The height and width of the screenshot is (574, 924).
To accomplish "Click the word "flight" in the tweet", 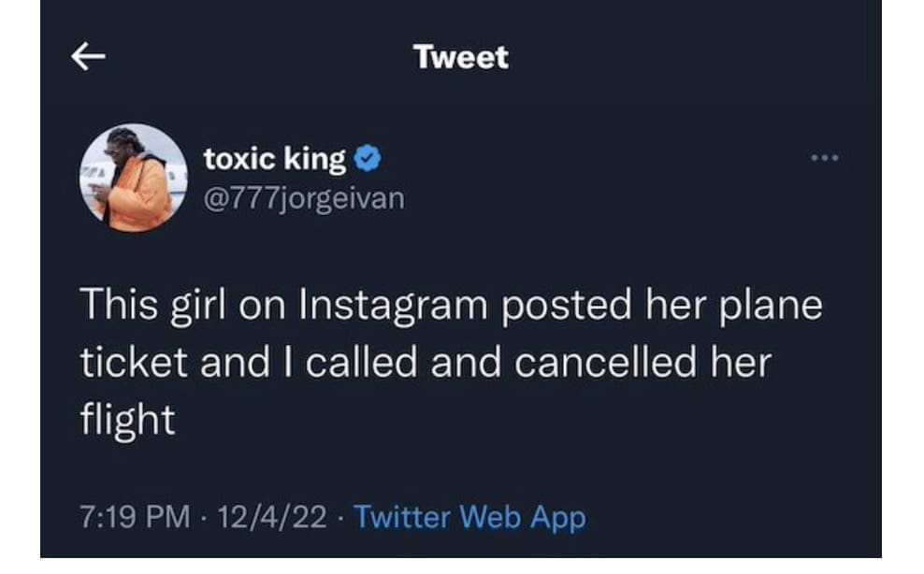I will point(128,419).
